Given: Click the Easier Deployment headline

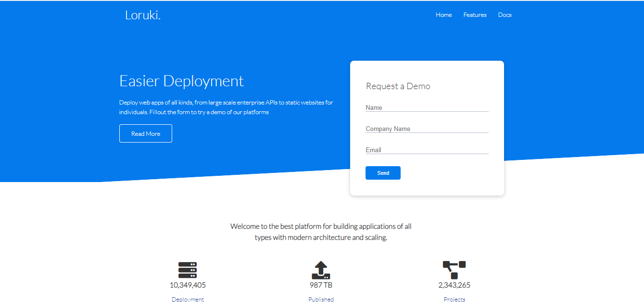Looking at the screenshot, I should click(x=181, y=80).
